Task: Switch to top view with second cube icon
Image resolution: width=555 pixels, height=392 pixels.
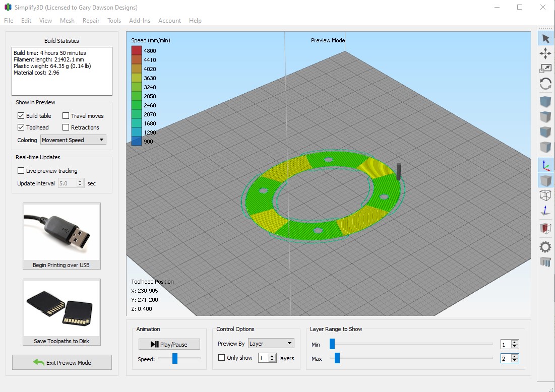Action: click(545, 117)
